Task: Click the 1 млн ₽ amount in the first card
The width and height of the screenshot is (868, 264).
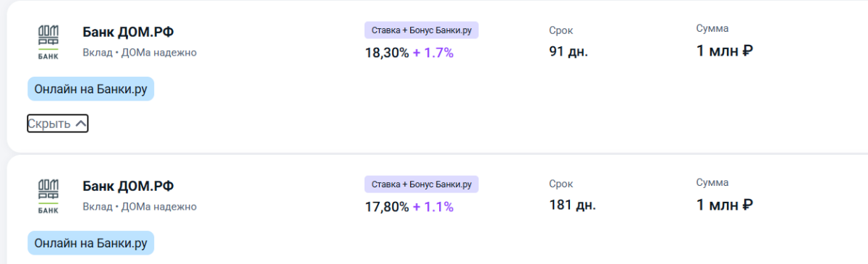Action: point(725,51)
